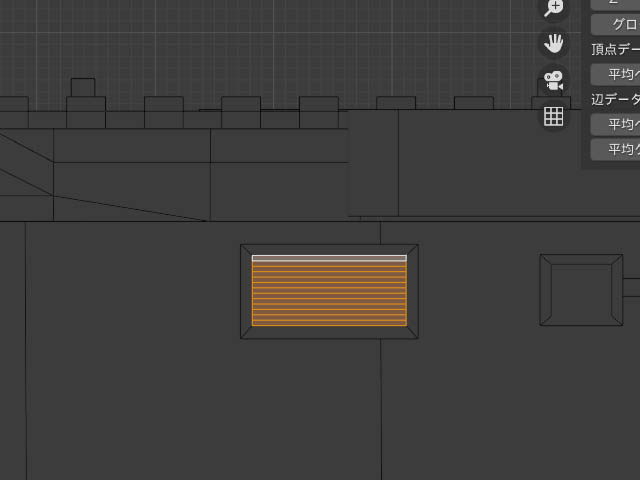Image resolution: width=640 pixels, height=480 pixels.
Task: Click the 頂点デー section label
Action: pyautogui.click(x=616, y=49)
